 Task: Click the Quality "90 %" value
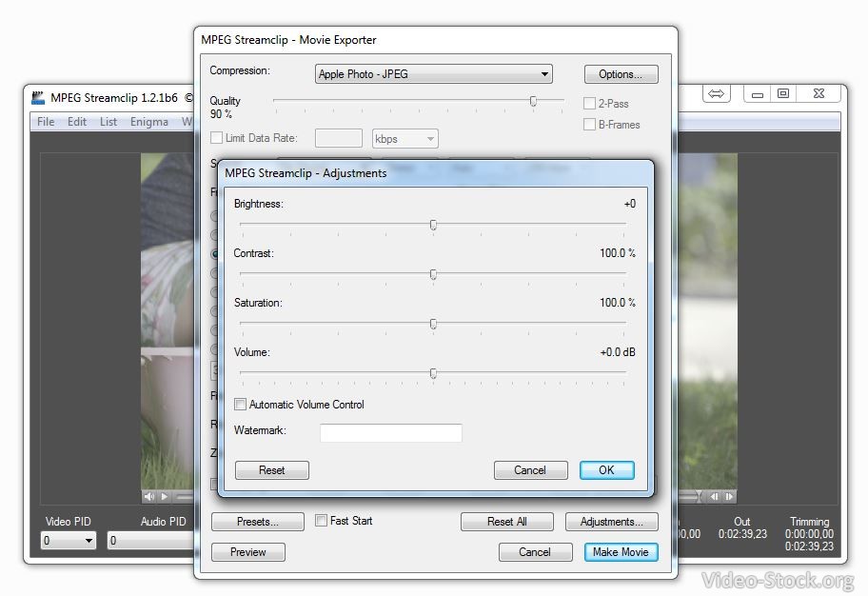(221, 114)
